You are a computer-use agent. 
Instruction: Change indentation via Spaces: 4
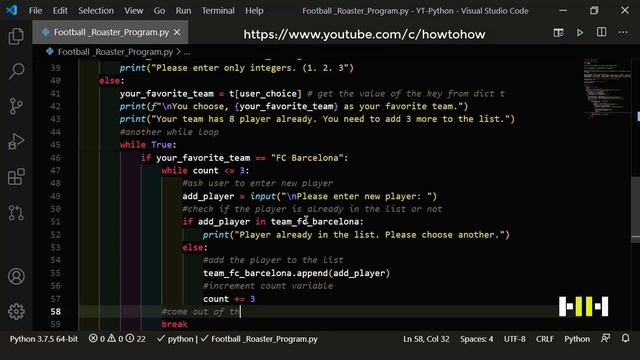click(476, 339)
